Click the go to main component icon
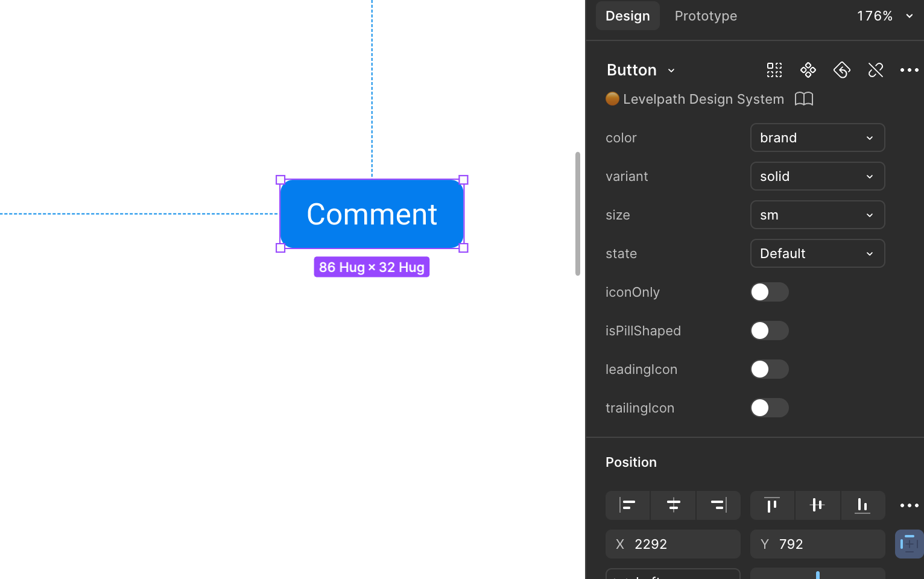The height and width of the screenshot is (579, 924). tap(808, 70)
